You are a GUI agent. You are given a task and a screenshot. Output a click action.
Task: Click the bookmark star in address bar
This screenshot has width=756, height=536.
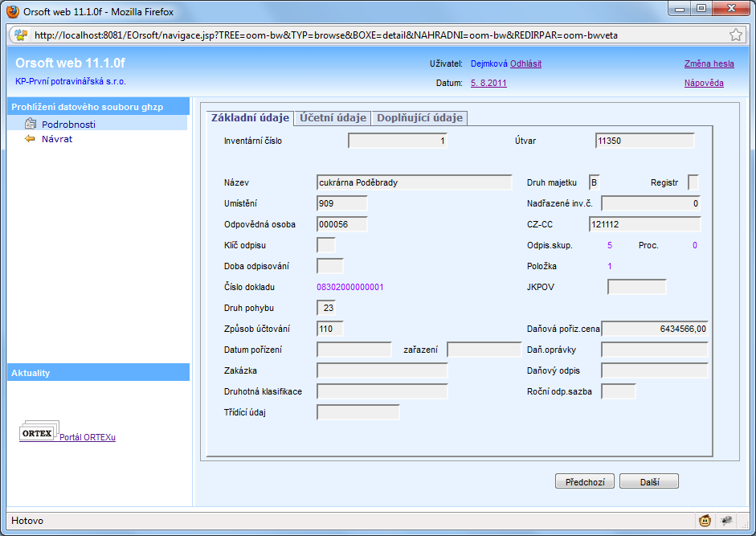(735, 35)
